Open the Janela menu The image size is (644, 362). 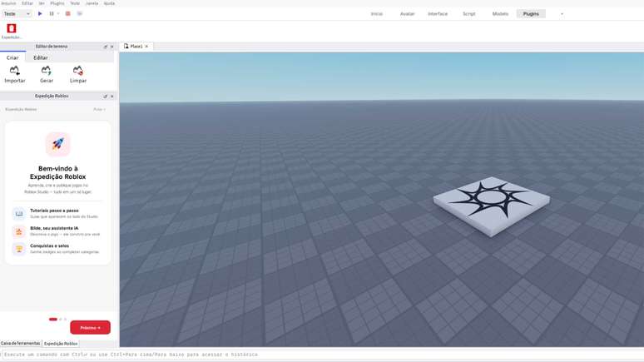tap(92, 3)
